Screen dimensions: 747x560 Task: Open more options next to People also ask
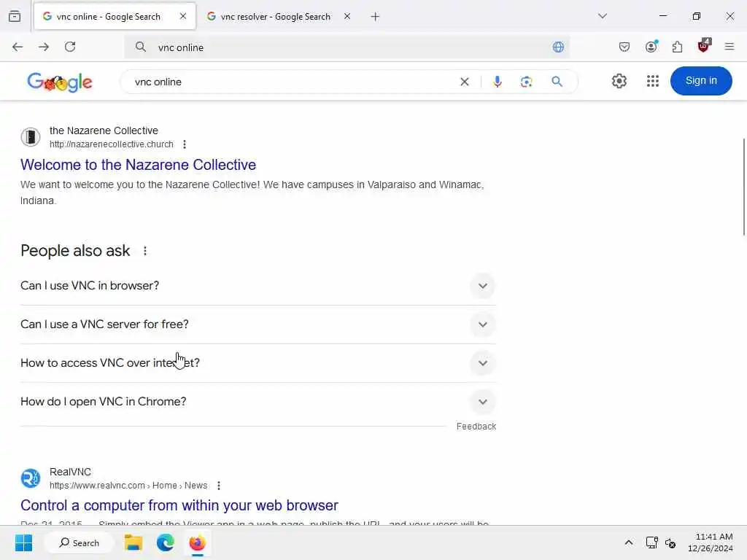pos(145,251)
